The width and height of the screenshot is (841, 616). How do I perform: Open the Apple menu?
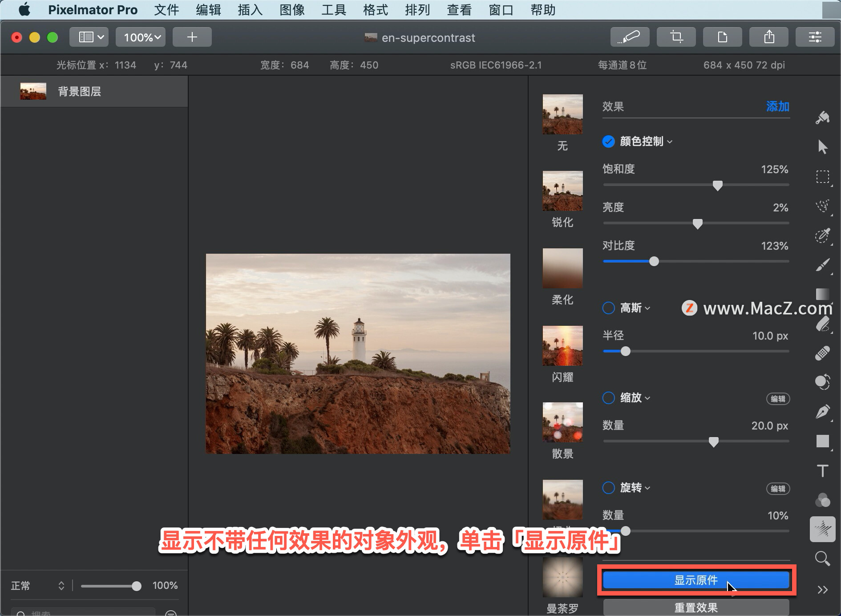point(24,9)
